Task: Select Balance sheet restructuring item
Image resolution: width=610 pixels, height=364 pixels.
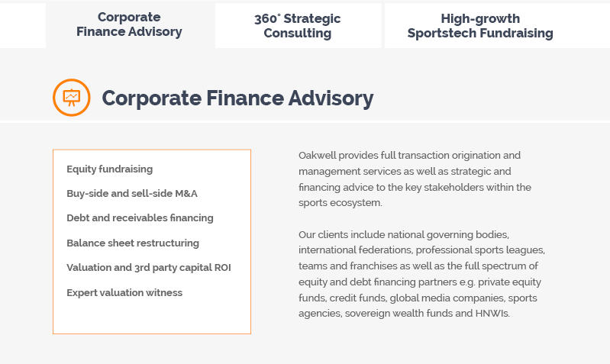Action: point(133,243)
